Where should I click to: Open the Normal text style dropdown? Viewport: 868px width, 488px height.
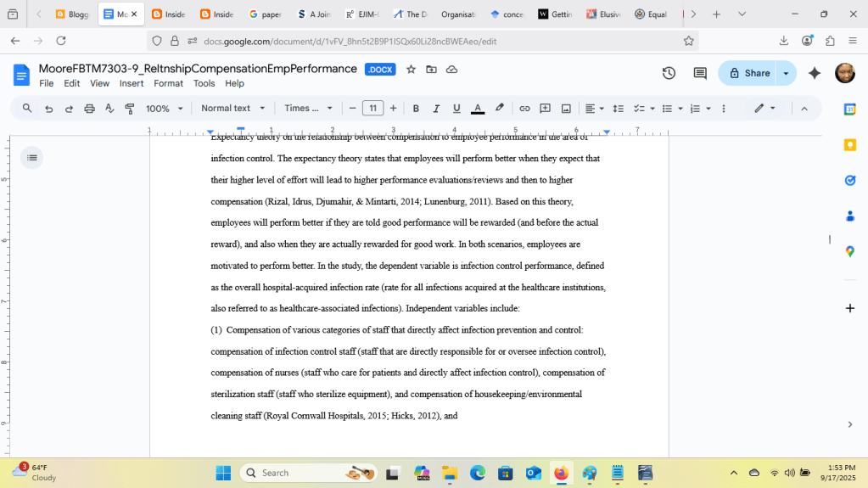232,109
